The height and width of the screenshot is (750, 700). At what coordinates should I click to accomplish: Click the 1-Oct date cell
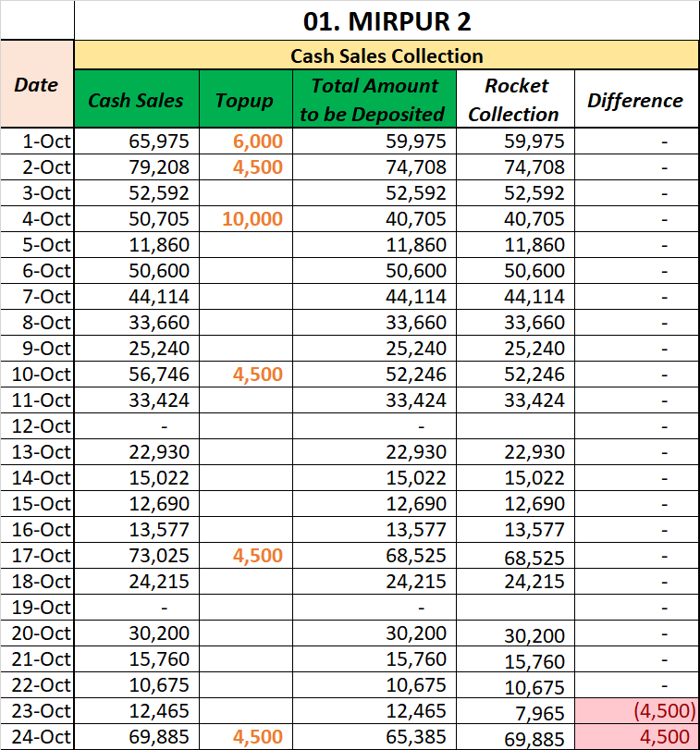click(37, 141)
